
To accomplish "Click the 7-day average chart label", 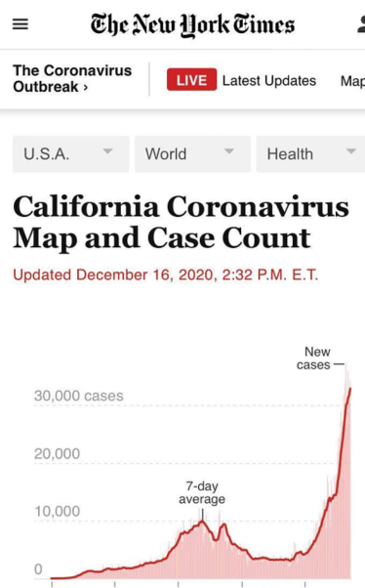I will pyautogui.click(x=202, y=492).
